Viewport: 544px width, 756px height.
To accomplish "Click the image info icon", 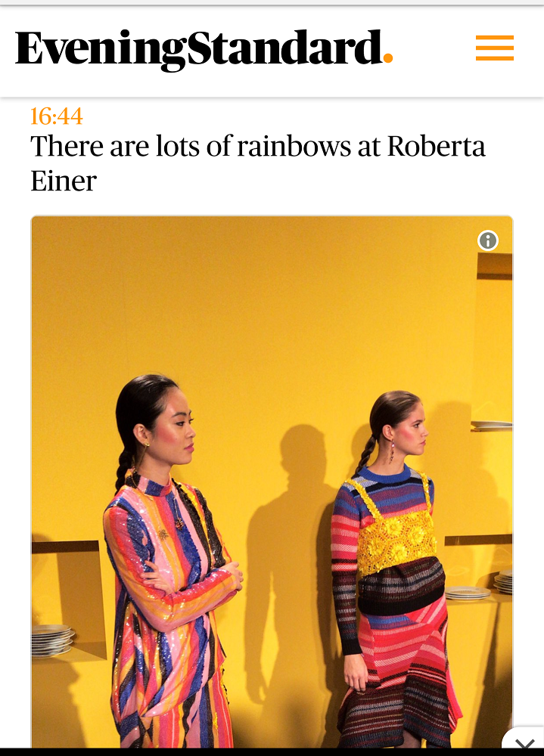I will point(487,240).
